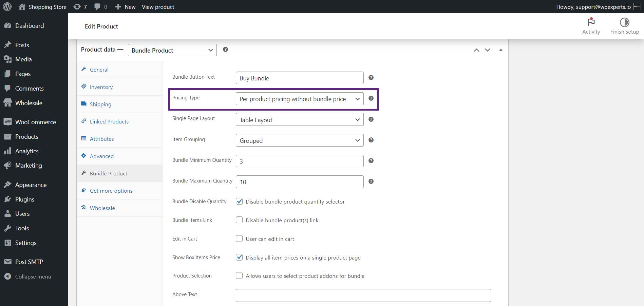Open the Product data type dropdown
Screen dimensions: 644x306
172,50
